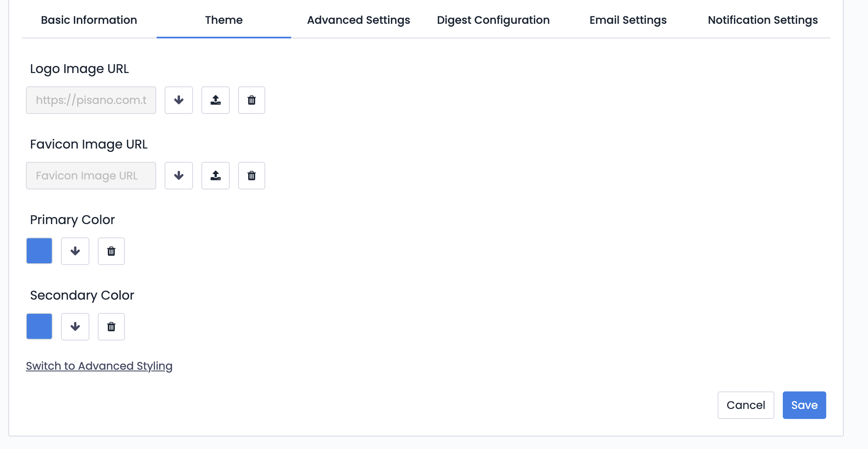Open the Advanced Settings tab
This screenshot has height=449, width=868.
tap(358, 20)
